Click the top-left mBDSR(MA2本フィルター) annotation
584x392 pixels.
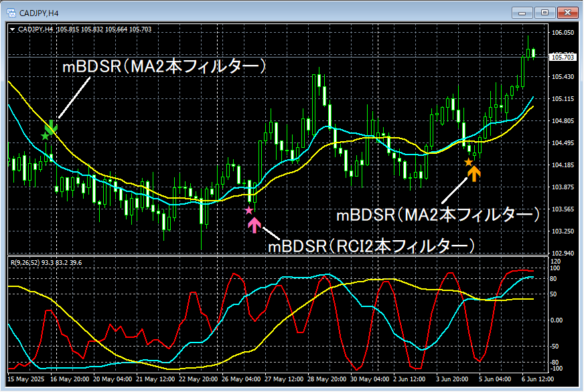[x=164, y=66]
